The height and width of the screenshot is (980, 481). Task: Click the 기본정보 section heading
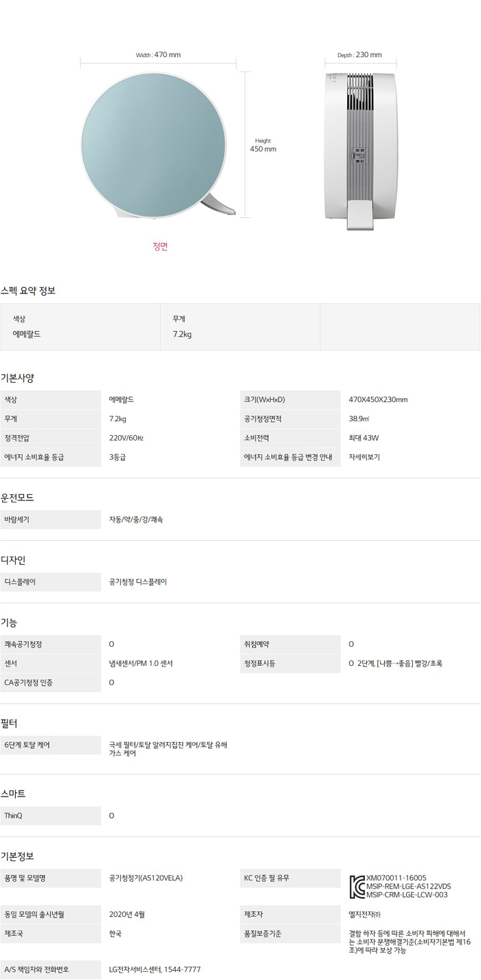[18, 856]
